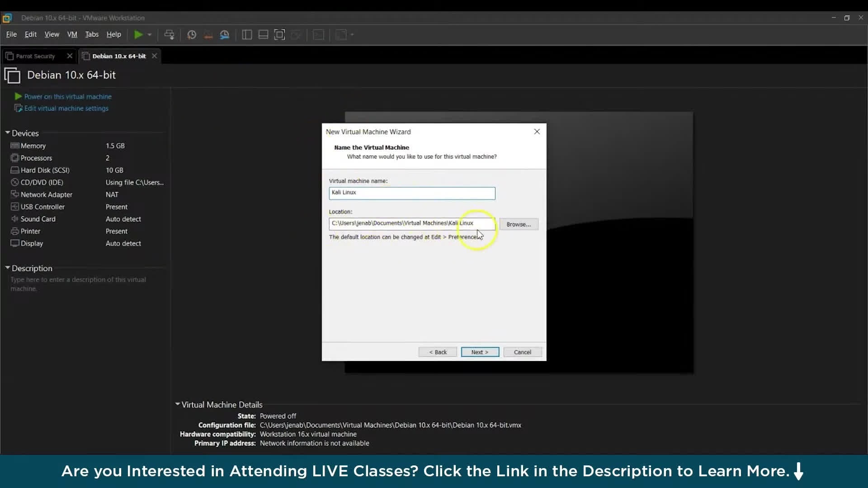Take a snapshot using the clock icon

coord(192,34)
